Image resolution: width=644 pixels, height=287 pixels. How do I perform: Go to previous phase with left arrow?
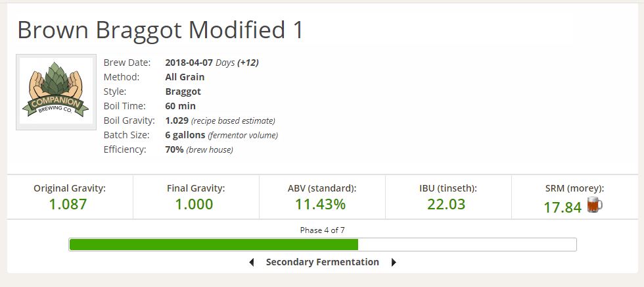coord(252,263)
